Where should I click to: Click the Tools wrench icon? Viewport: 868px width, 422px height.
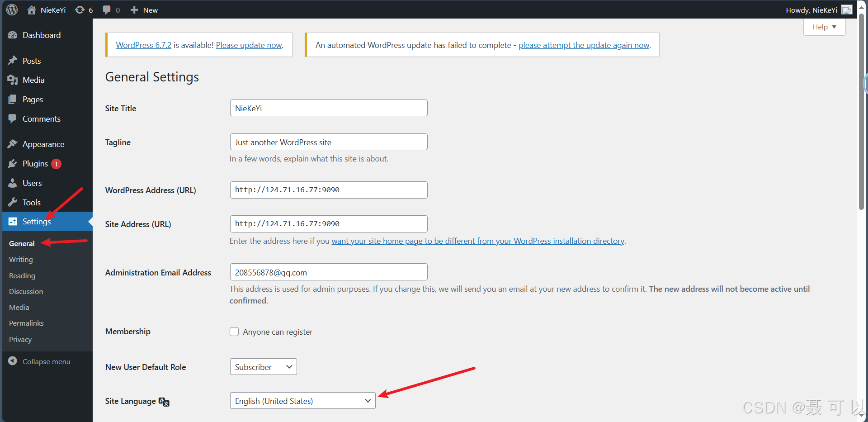(x=13, y=202)
